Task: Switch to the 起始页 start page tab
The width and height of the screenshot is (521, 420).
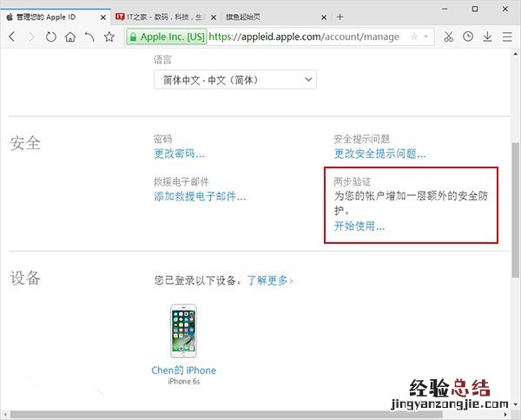Action: tap(276, 17)
